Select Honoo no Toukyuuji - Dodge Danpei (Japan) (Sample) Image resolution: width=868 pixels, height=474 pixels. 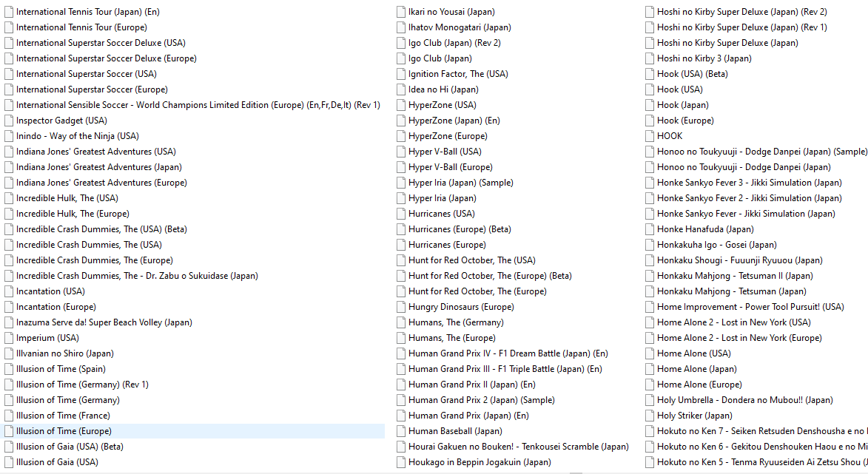point(762,152)
